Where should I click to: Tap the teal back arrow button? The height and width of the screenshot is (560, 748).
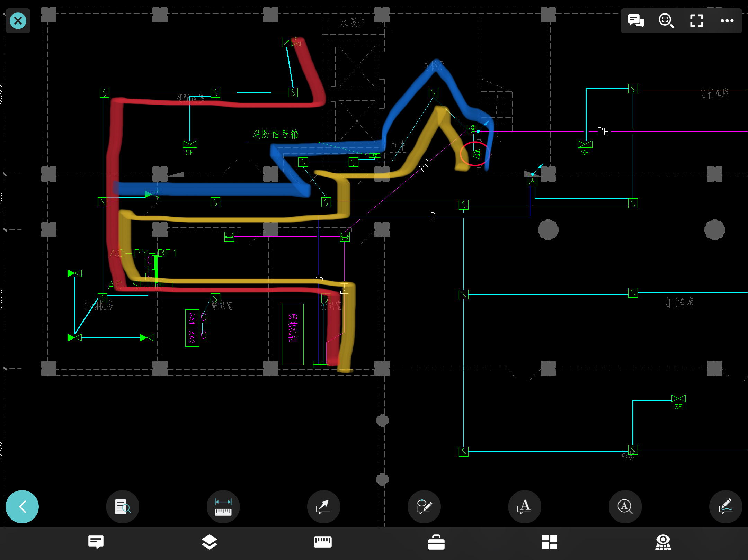coord(22,507)
